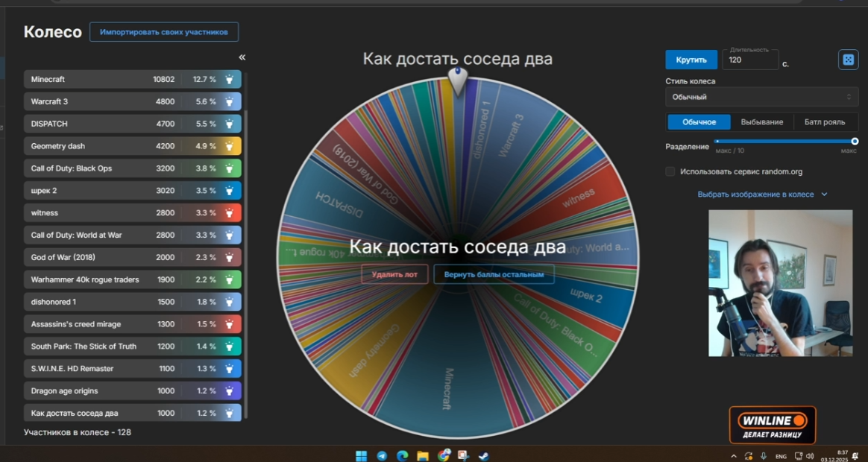The image size is (868, 462).
Task: Open File Explorer from the taskbar
Action: 423,456
